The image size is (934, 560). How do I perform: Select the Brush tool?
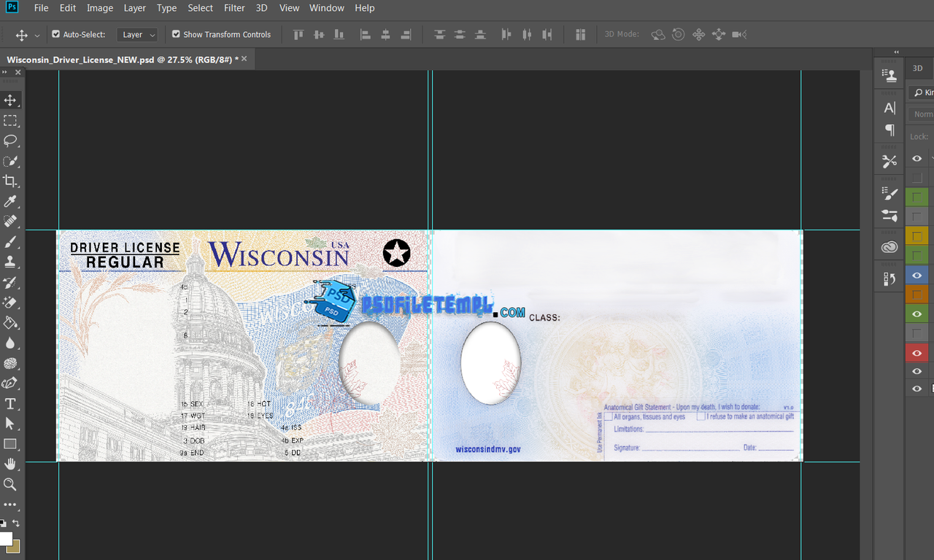click(x=10, y=241)
